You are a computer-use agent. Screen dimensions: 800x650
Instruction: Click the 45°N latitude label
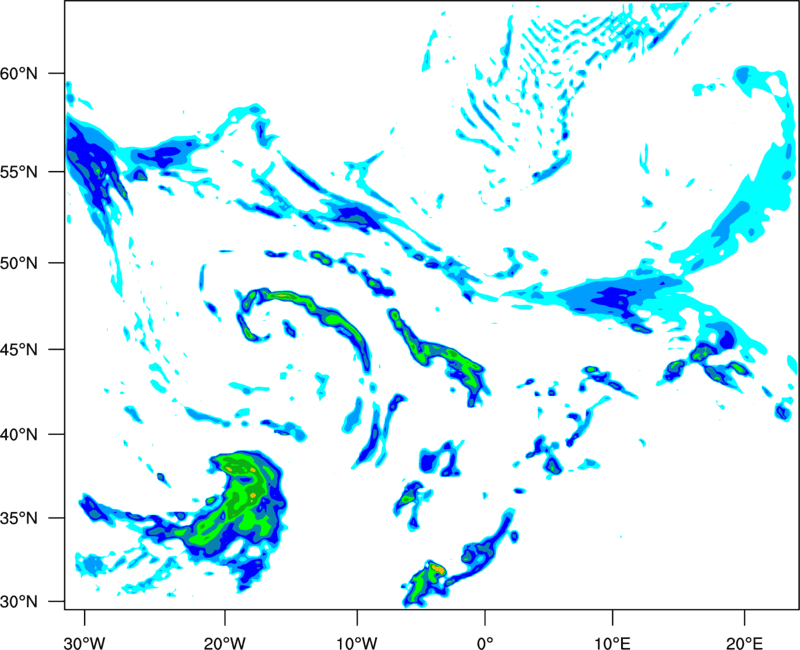click(19, 350)
